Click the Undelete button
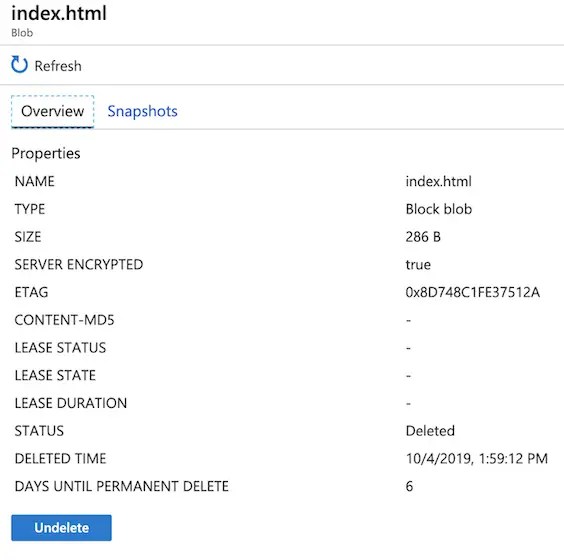This screenshot has width=564, height=560. (x=62, y=528)
